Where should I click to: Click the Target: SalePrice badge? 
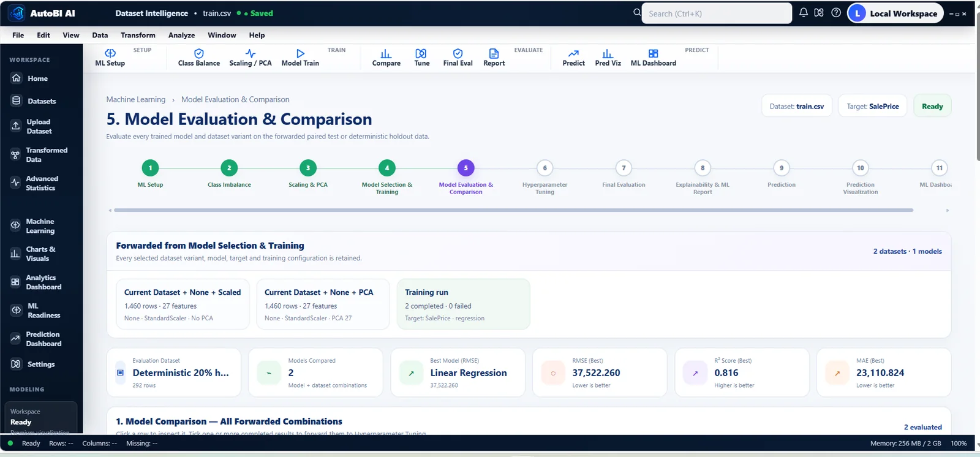pos(873,106)
